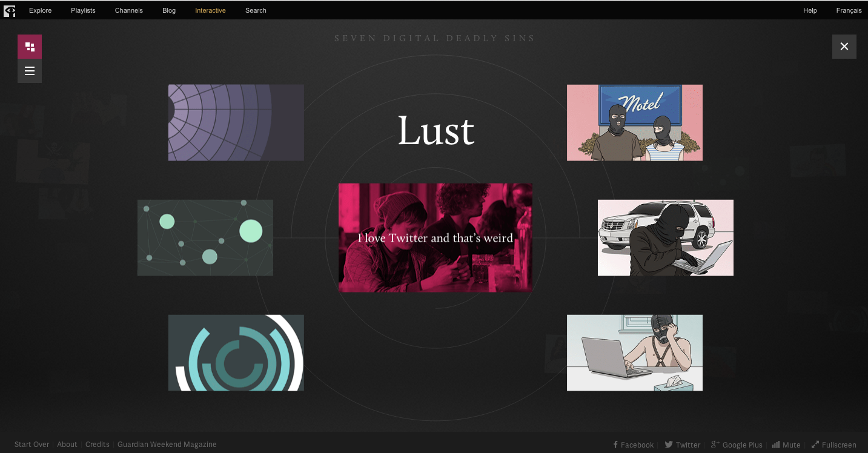Open the Channels menu item
Viewport: 868px width, 453px height.
click(x=129, y=10)
